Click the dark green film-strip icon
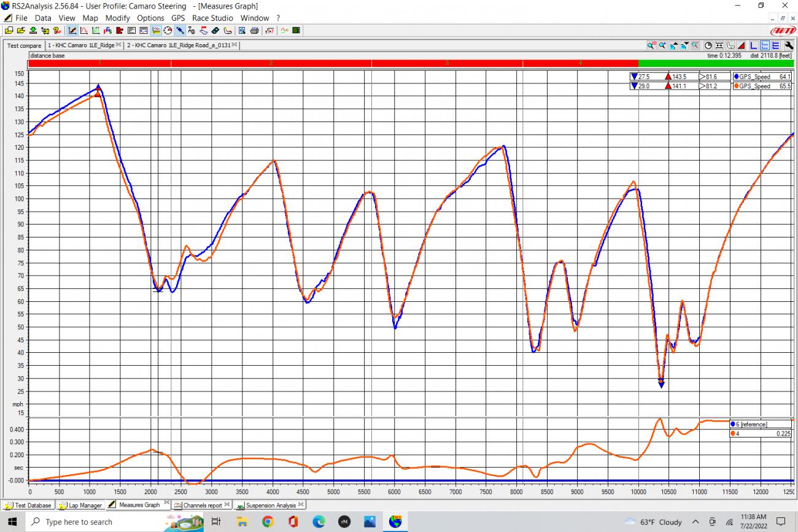This screenshot has height=532, width=798. tap(296, 30)
